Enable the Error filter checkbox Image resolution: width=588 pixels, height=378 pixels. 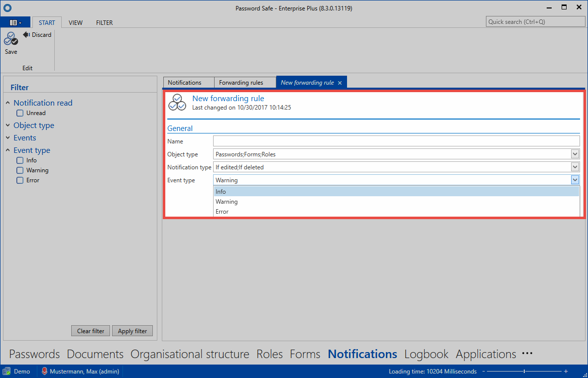point(20,180)
